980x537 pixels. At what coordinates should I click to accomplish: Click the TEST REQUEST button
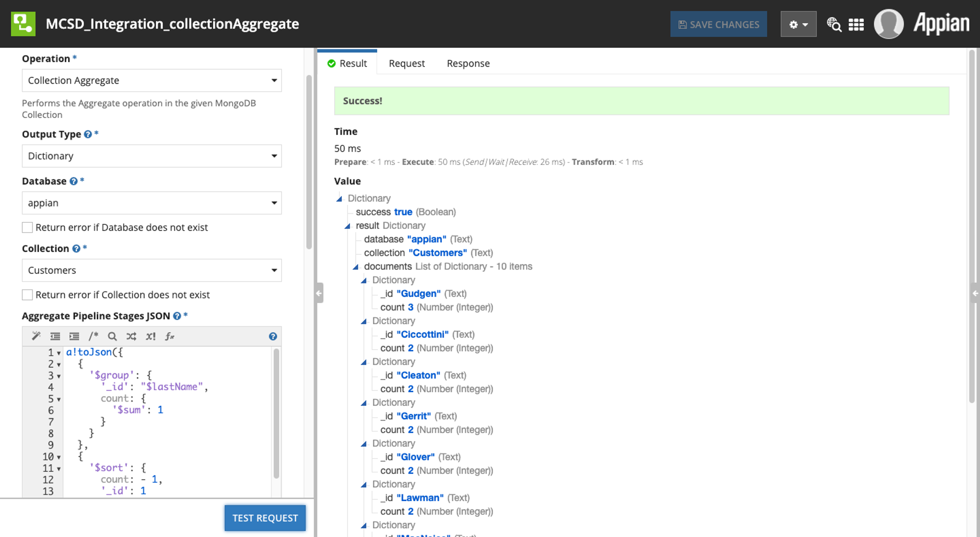(265, 518)
